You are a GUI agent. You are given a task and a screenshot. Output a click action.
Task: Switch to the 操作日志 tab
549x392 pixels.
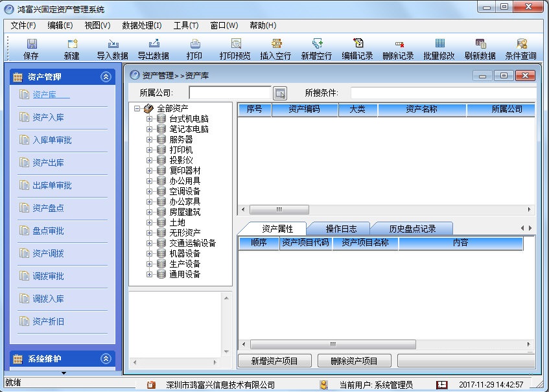tap(342, 228)
